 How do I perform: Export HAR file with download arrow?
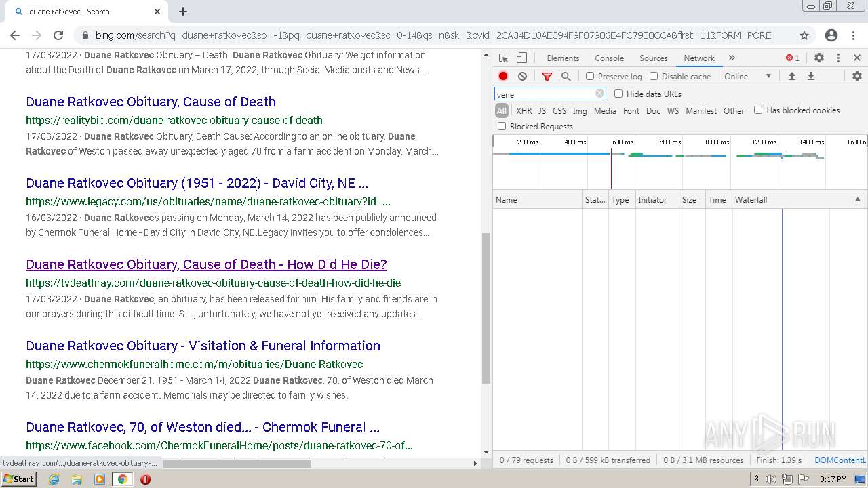point(810,77)
